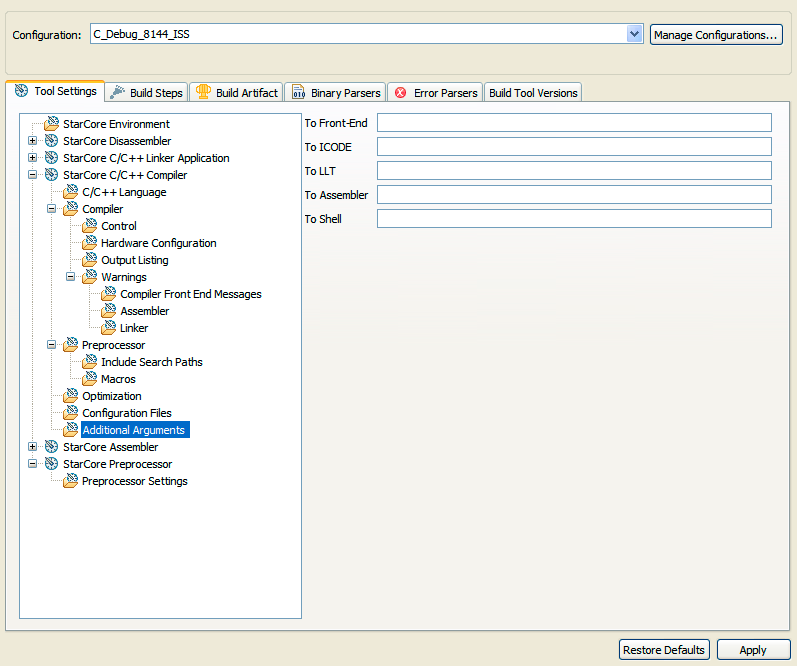Open the Build Steps tab
The image size is (797, 666).
(147, 93)
